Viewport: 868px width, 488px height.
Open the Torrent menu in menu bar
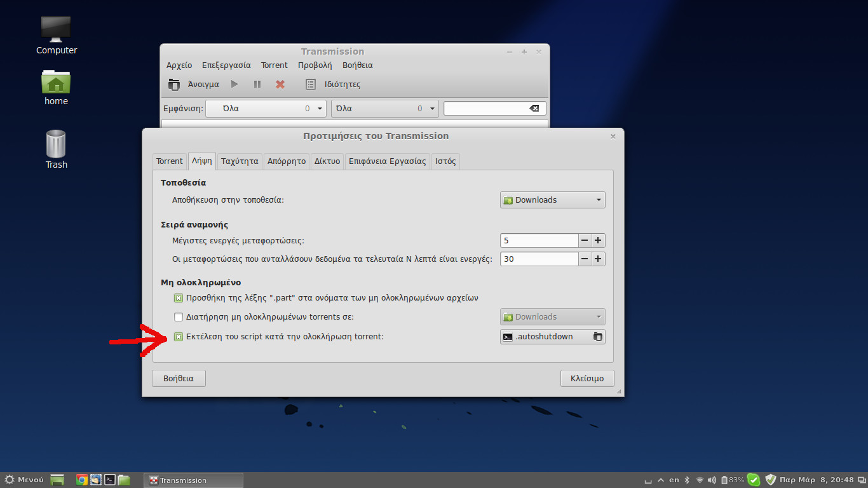(x=275, y=65)
